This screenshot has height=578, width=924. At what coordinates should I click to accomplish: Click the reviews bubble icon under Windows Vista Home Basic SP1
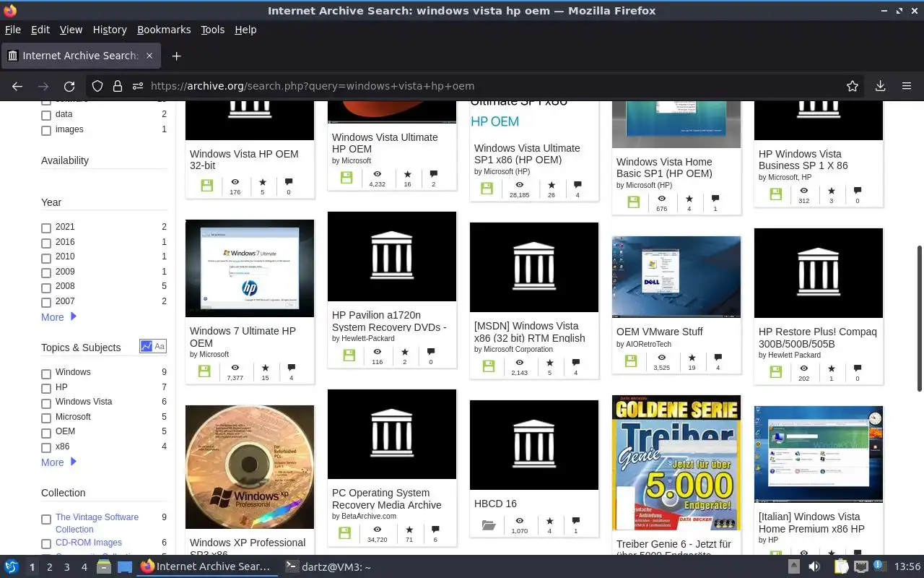(x=715, y=199)
